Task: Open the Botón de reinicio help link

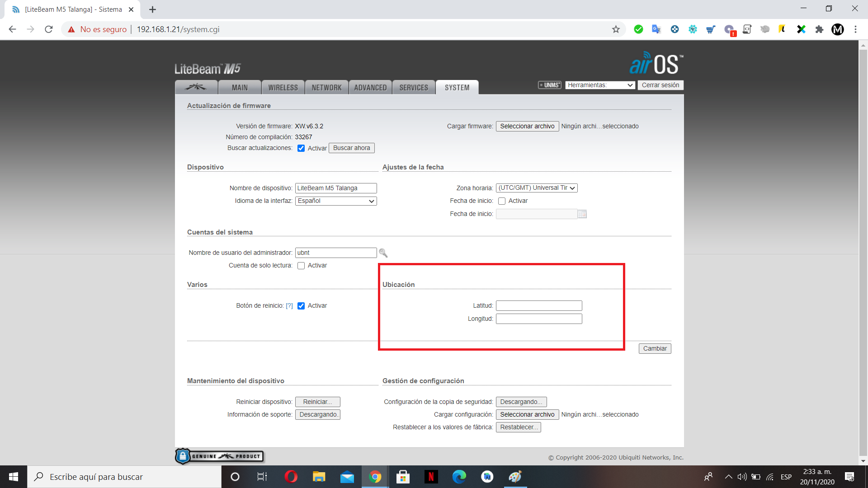Action: click(289, 306)
